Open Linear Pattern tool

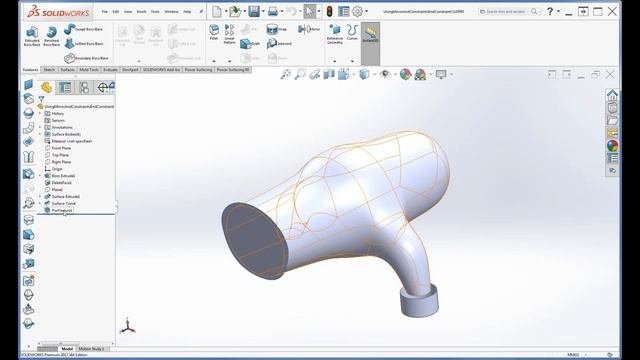[x=229, y=34]
